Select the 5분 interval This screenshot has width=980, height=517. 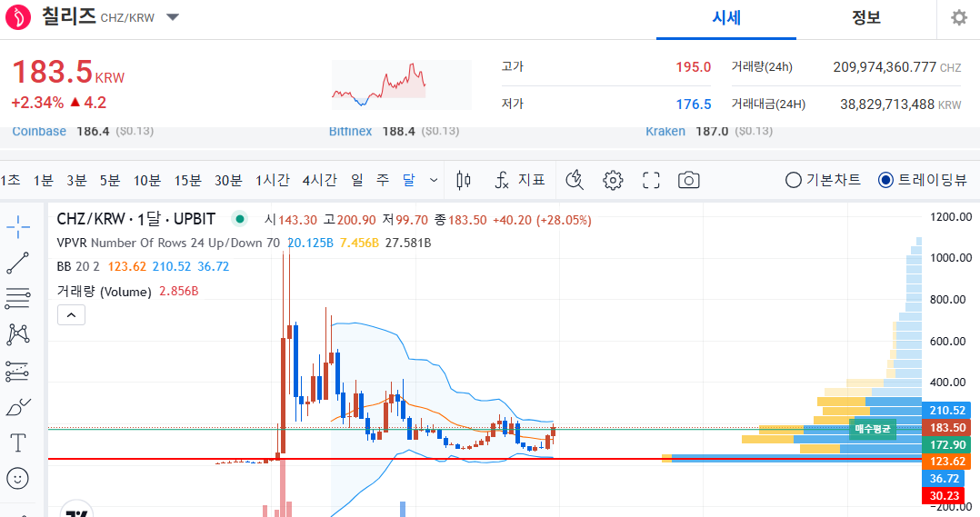click(110, 181)
